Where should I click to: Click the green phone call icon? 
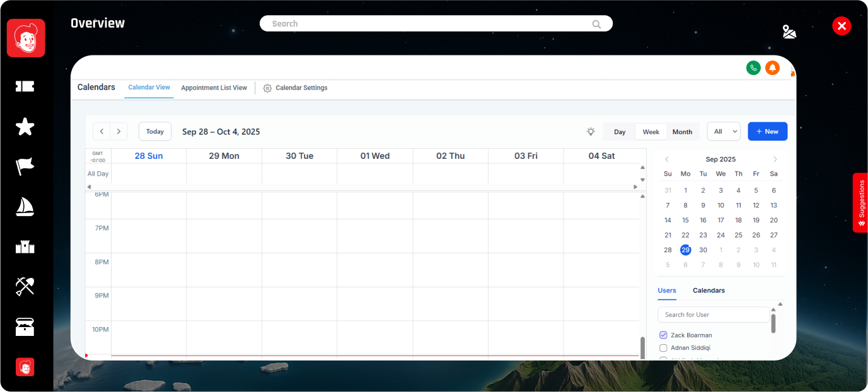(x=753, y=68)
